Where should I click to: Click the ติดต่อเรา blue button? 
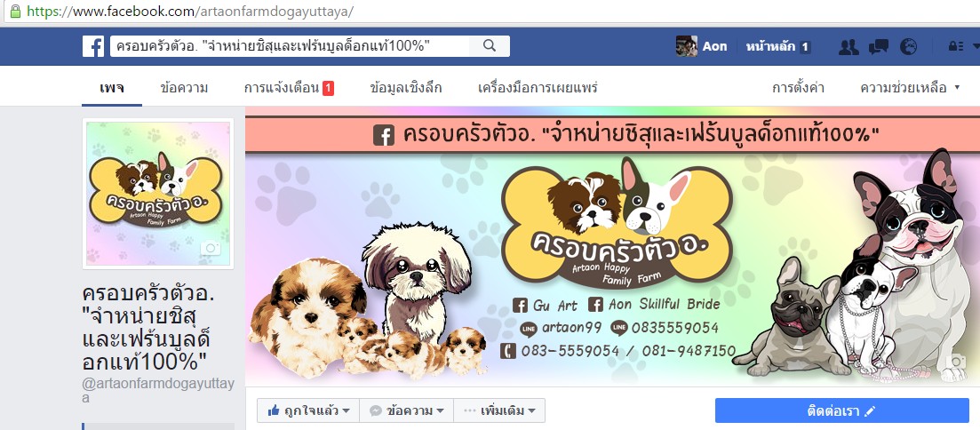point(842,410)
